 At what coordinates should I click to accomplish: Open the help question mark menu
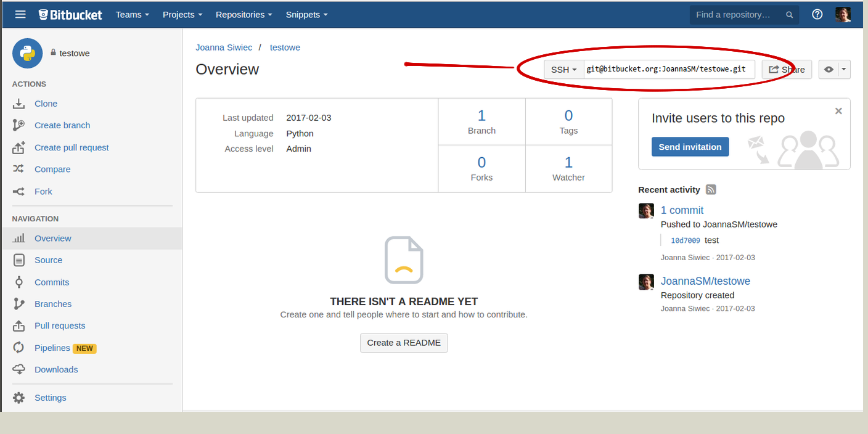click(x=817, y=14)
